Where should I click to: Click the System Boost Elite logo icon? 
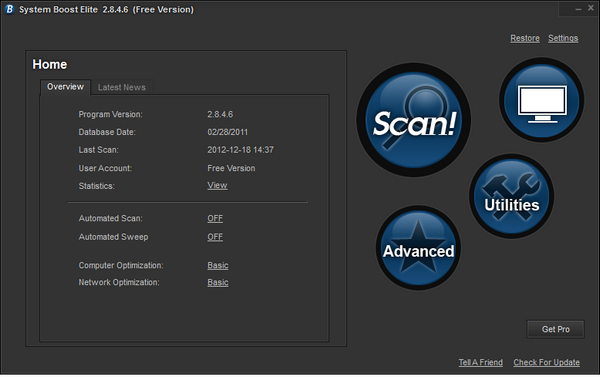pos(9,9)
